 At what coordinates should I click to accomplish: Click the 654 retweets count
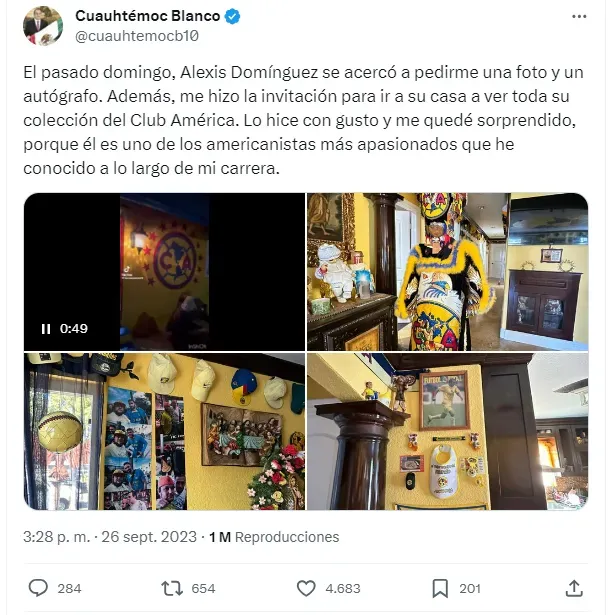(203, 589)
